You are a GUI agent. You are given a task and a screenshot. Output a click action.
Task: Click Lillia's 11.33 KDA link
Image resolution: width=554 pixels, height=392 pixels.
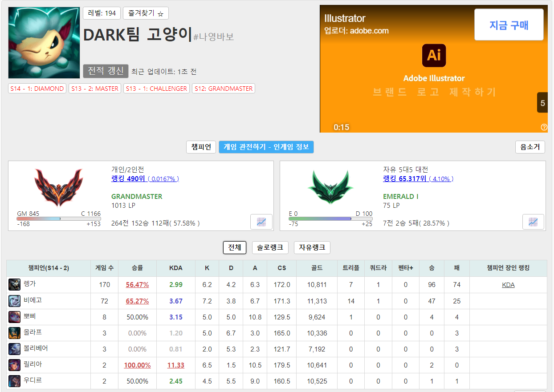176,365
